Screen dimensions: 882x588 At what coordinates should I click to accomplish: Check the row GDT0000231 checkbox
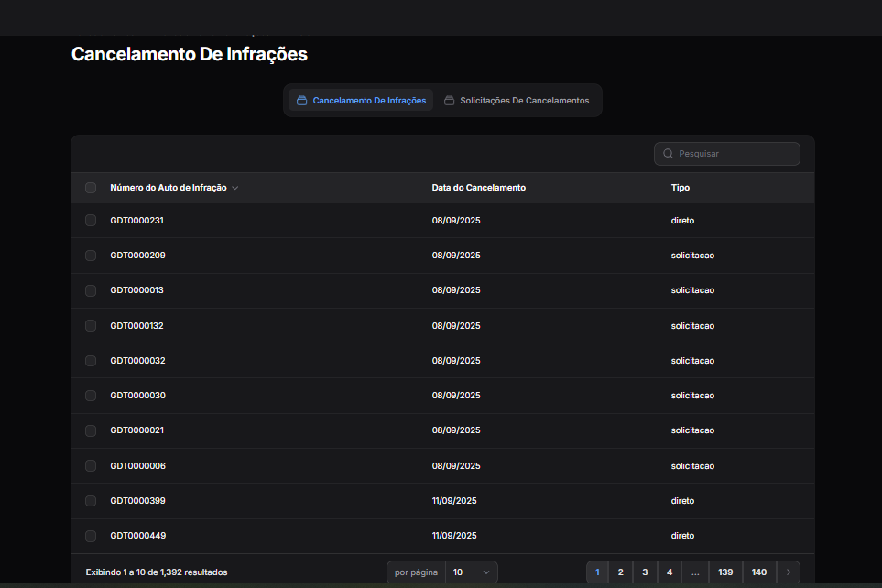tap(91, 221)
